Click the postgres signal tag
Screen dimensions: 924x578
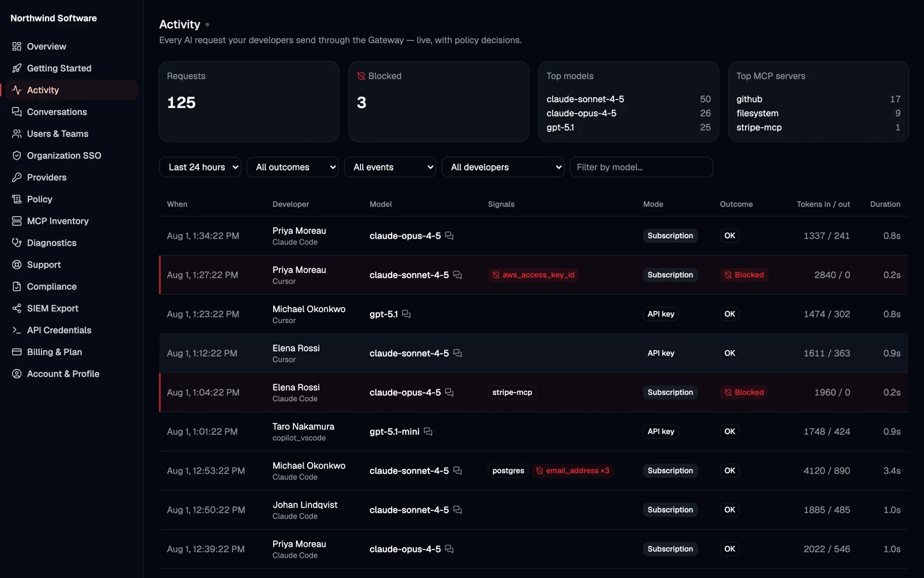(508, 470)
